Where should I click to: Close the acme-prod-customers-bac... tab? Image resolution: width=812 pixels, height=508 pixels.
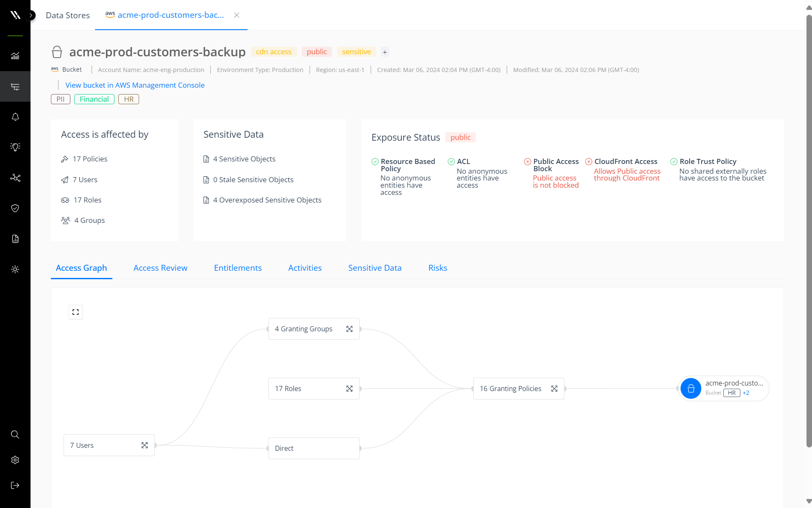tap(237, 15)
